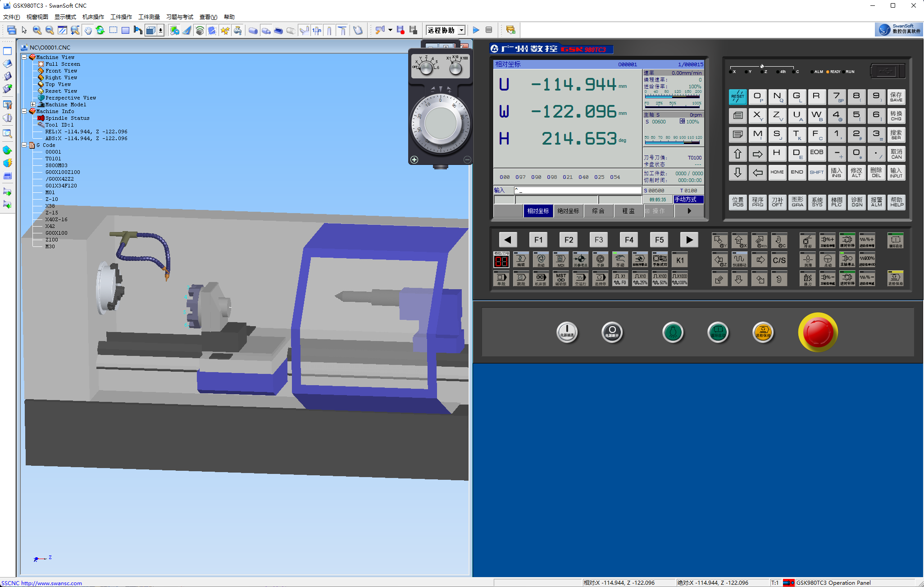This screenshot has height=587, width=924.
Task: Open the 远程协助 dropdown arrow
Action: coord(461,30)
